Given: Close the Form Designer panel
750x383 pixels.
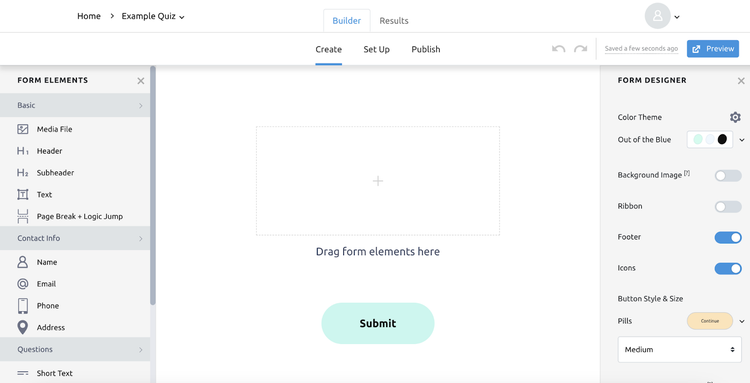Looking at the screenshot, I should (741, 81).
